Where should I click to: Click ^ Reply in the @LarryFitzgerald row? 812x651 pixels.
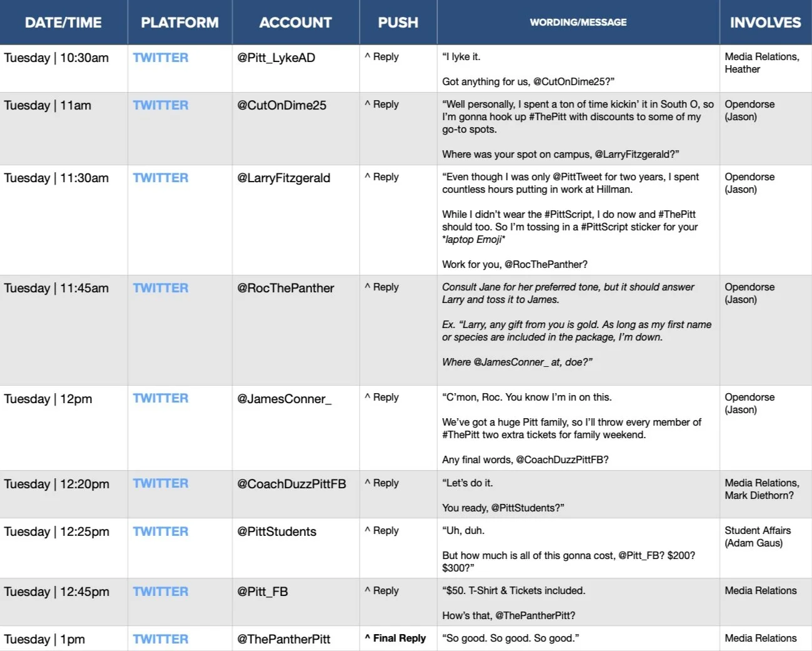[x=382, y=177]
